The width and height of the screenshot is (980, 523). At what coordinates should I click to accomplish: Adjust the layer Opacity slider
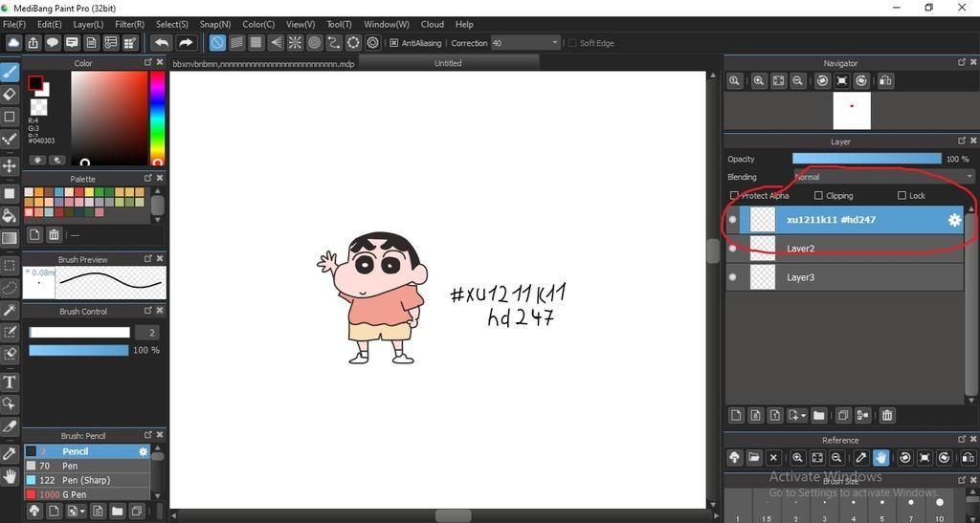(866, 159)
